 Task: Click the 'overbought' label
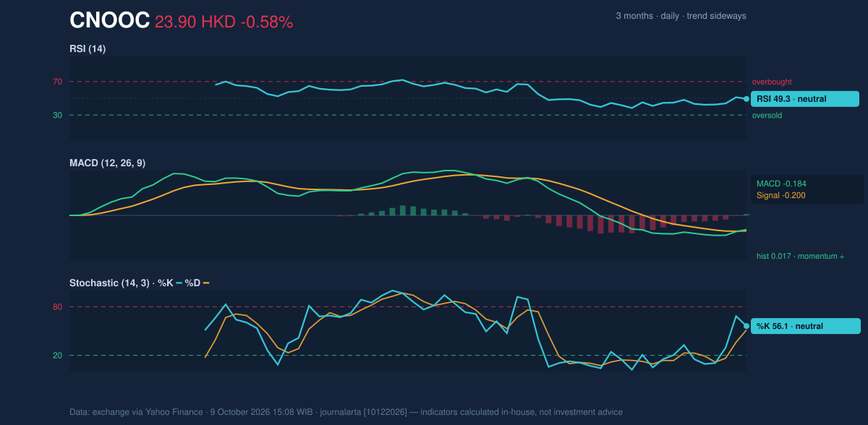pos(772,82)
